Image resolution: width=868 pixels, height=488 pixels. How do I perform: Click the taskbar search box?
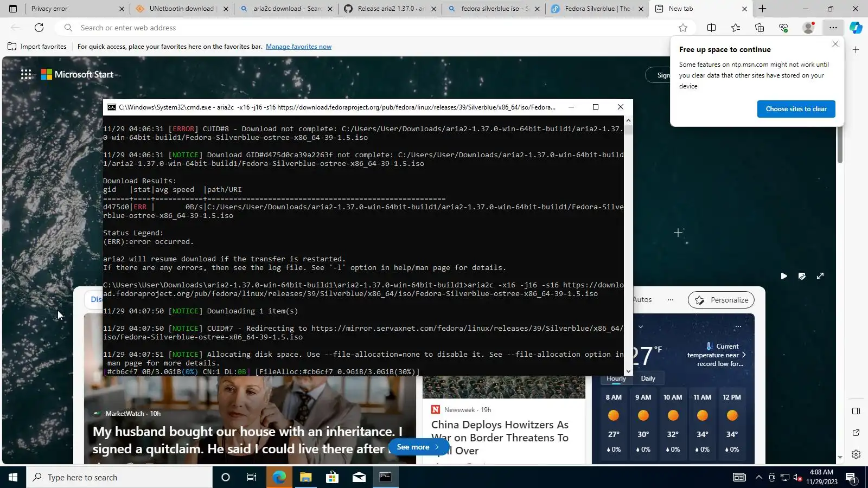119,477
